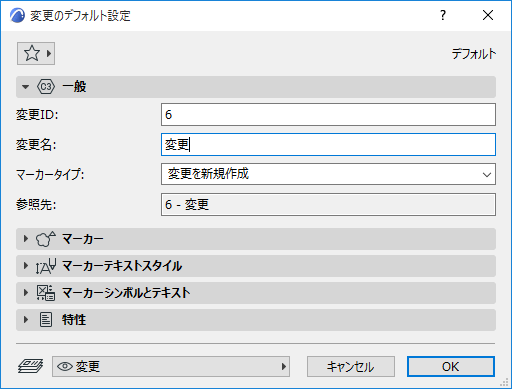The height and width of the screenshot is (389, 512).
Task: Click the cloud marker icon
Action: (x=46, y=239)
